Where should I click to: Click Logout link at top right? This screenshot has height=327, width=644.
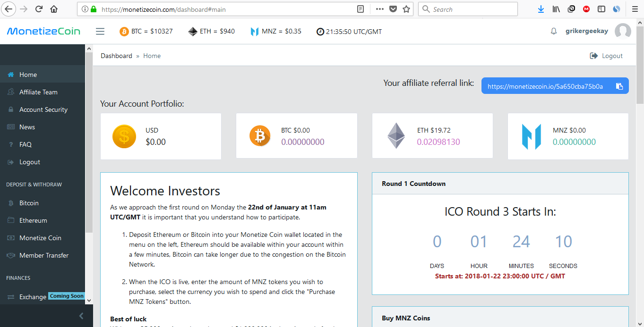[607, 56]
